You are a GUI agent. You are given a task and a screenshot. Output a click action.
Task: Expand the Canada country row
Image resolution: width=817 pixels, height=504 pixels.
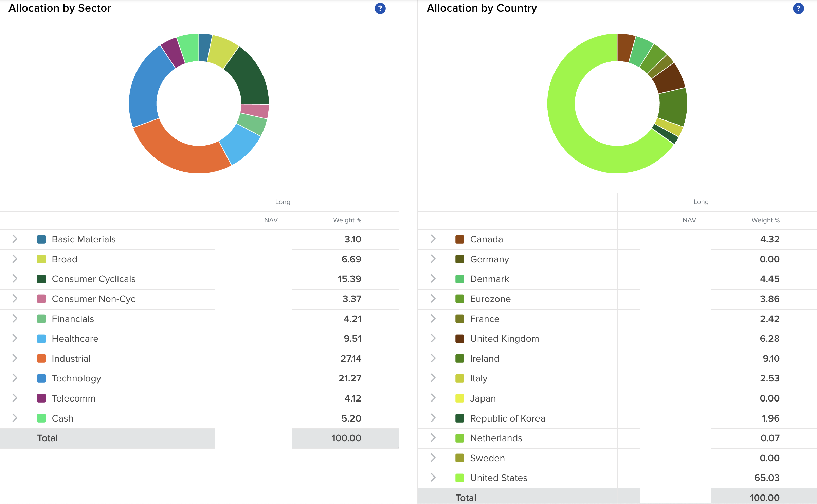[433, 239]
